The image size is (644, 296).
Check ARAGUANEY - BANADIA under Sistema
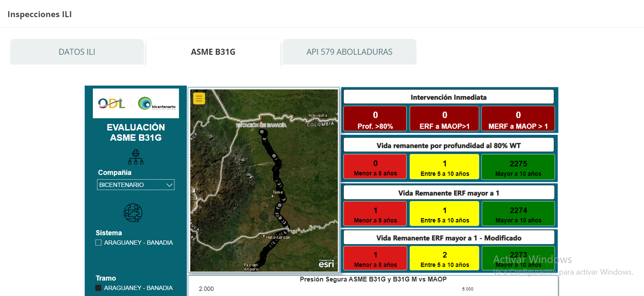click(x=99, y=243)
